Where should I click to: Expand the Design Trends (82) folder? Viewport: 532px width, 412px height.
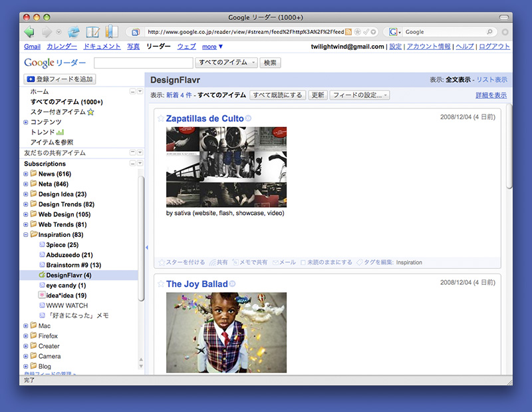point(25,204)
